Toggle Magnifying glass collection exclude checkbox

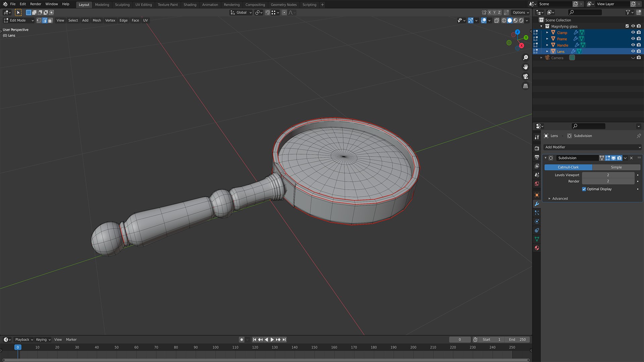(627, 26)
